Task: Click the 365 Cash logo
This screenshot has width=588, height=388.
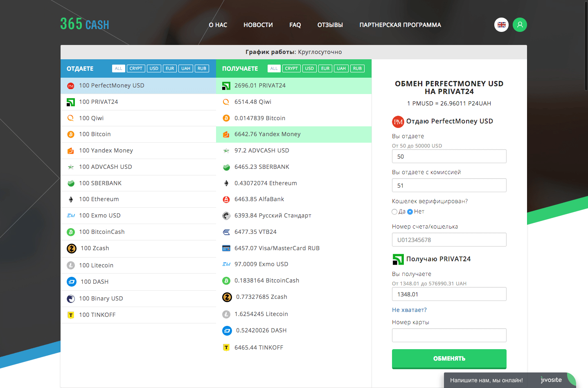Action: 85,24
